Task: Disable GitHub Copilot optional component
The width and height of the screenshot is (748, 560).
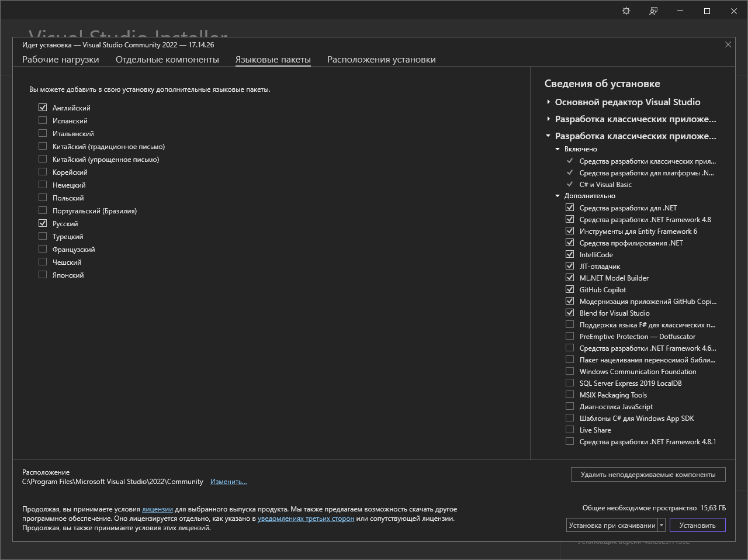Action: 570,289
